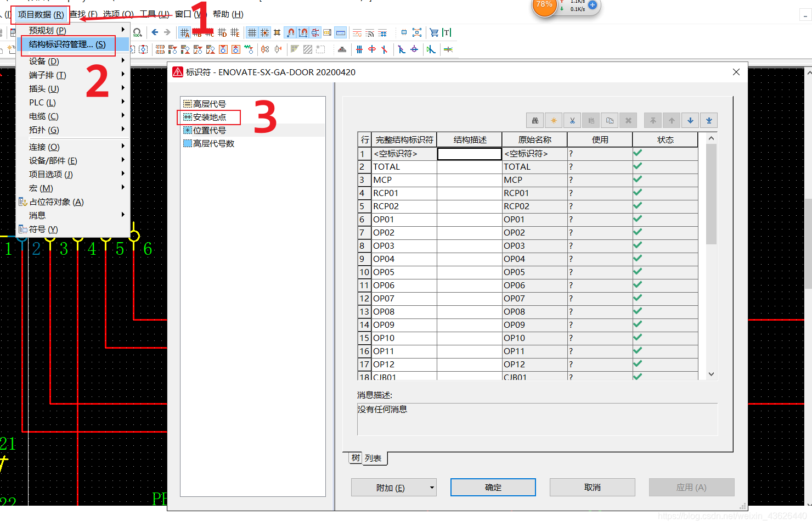Screen dimensions: 812x526
Task: Click the blue back arrow in toolbar
Action: point(155,32)
